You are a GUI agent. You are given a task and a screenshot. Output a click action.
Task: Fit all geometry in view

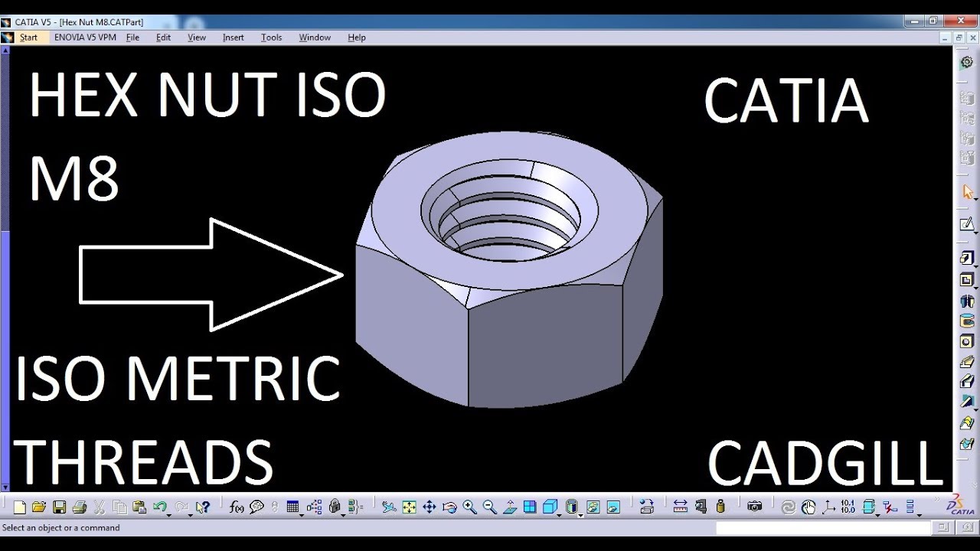[410, 507]
